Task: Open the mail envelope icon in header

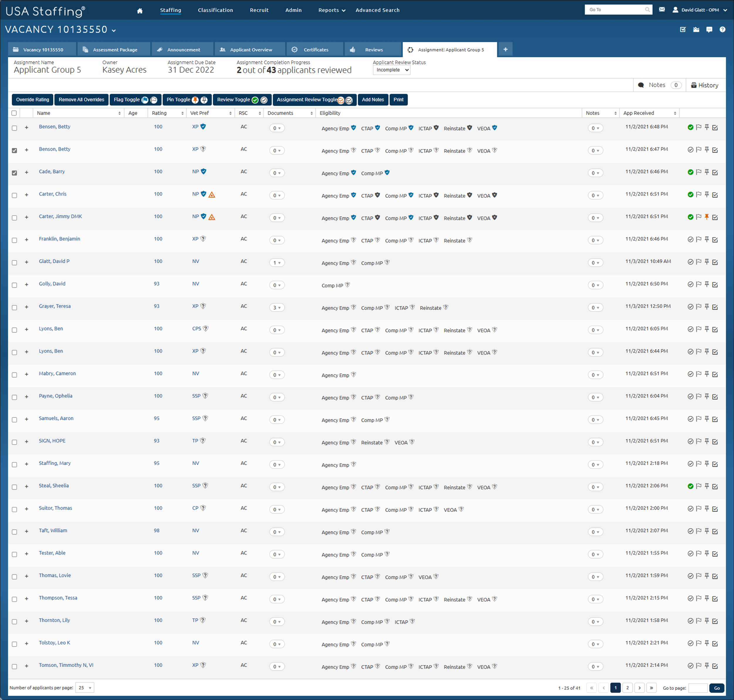Action: coord(662,10)
